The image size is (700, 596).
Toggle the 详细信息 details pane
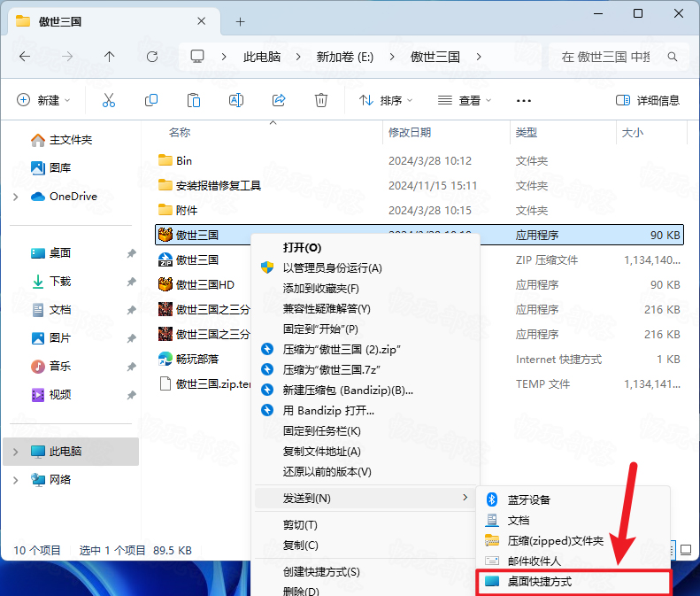point(647,100)
